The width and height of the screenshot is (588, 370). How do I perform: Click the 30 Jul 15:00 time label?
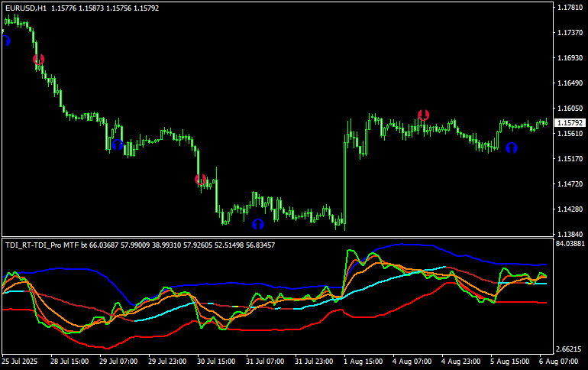[x=216, y=361]
